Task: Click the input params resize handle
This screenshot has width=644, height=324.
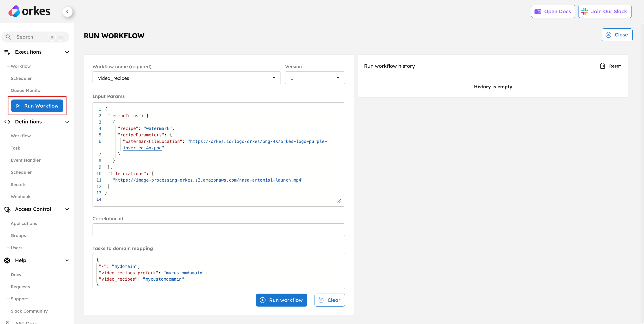Action: coord(339,201)
